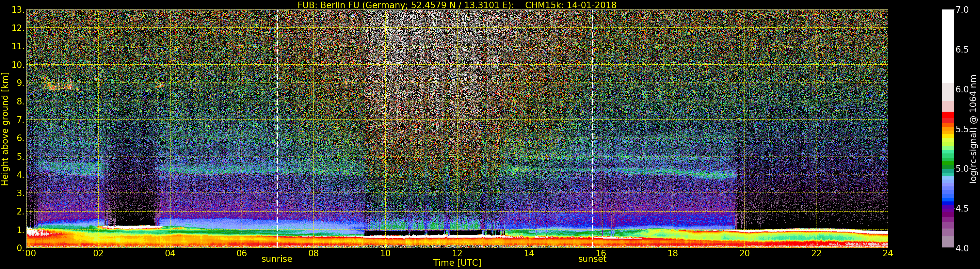Click the 4.0 colorbar tick label
Screen dimensions: 980x269
click(x=962, y=248)
